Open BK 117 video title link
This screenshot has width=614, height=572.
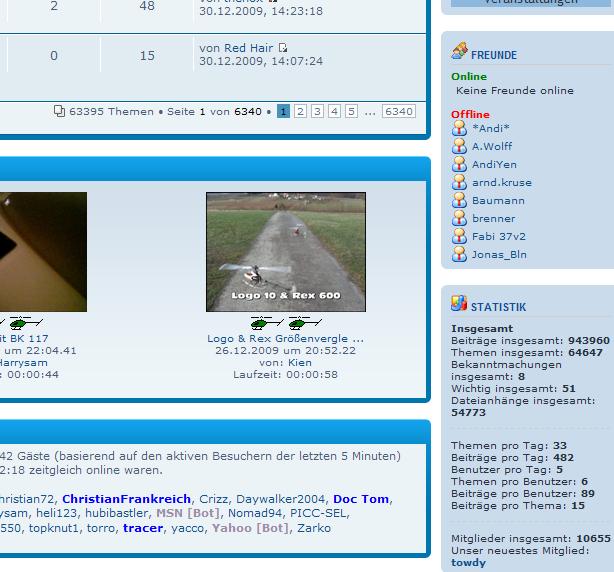(x=24, y=338)
